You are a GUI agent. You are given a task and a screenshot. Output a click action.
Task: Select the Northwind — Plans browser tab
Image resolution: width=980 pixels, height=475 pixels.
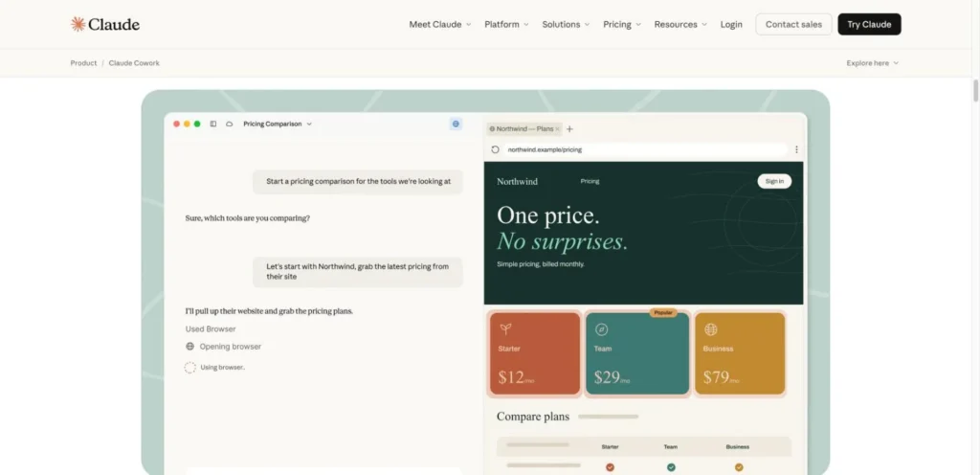(523, 128)
